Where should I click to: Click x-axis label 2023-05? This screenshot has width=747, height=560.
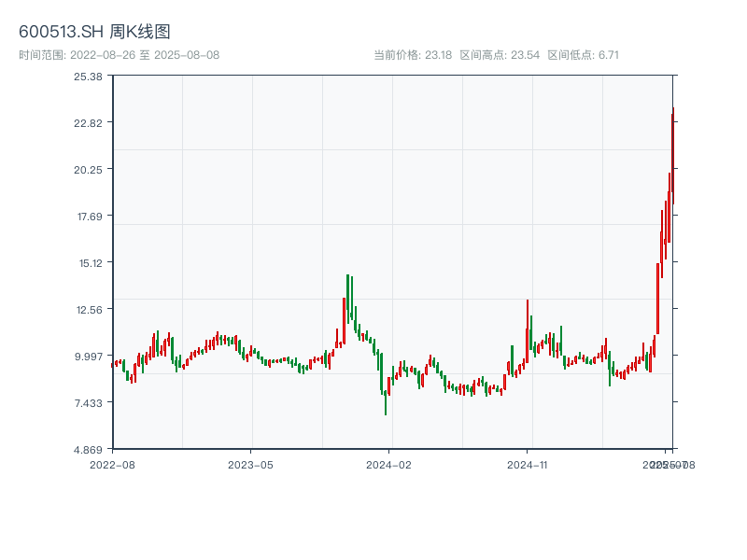(250, 465)
